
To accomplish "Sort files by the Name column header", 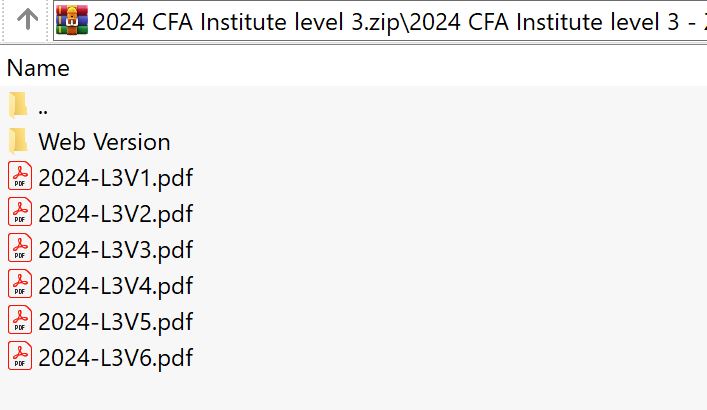I will coord(38,68).
